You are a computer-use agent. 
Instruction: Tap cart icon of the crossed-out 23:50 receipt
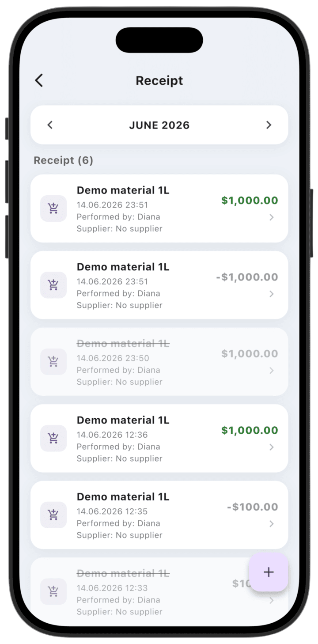53,362
